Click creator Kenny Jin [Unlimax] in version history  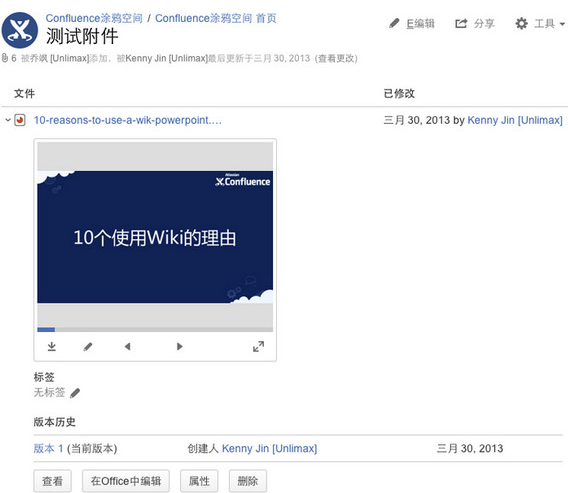pyautogui.click(x=269, y=448)
